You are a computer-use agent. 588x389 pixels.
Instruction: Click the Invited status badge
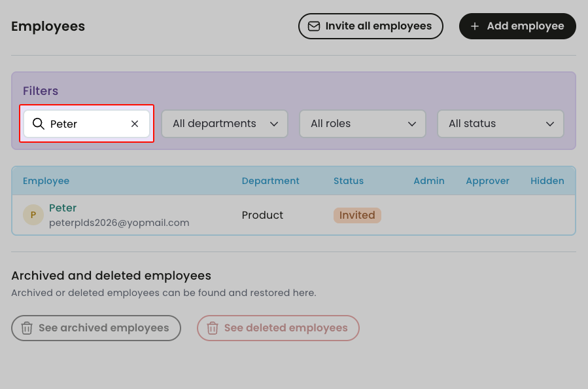[x=357, y=215]
